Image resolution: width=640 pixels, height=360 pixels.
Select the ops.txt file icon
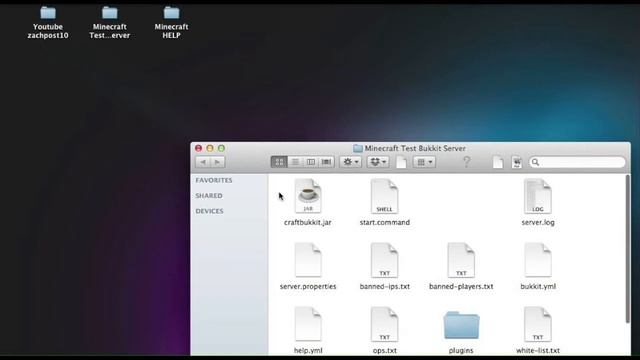pos(384,324)
